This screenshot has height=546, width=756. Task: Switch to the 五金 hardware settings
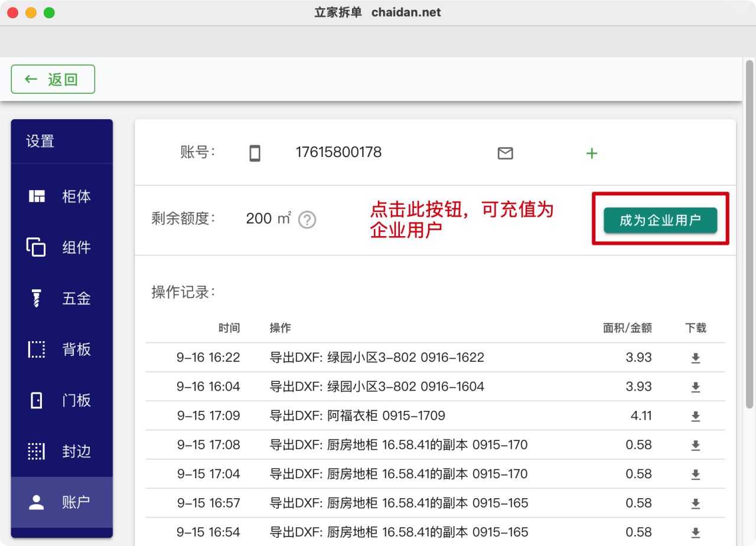click(x=61, y=299)
